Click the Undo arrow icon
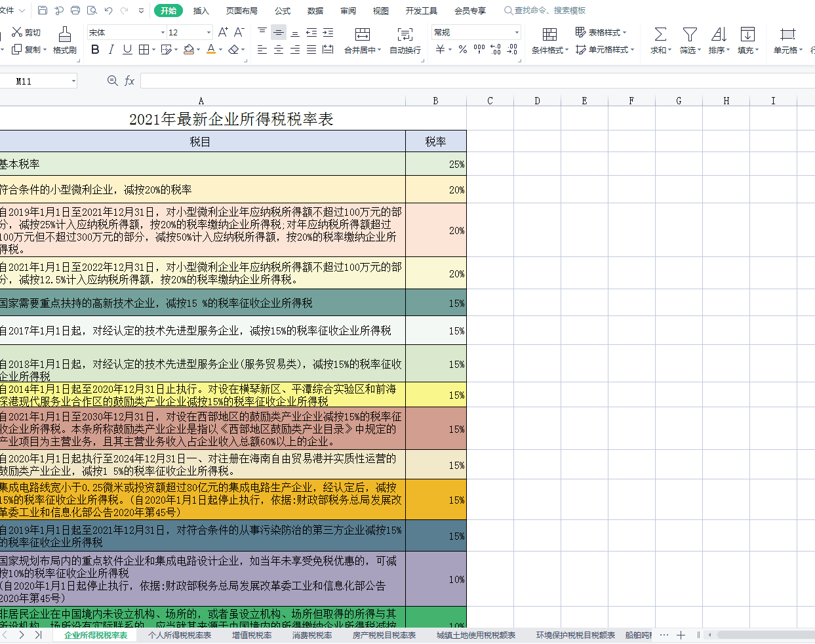This screenshot has height=644, width=815. pos(108,10)
